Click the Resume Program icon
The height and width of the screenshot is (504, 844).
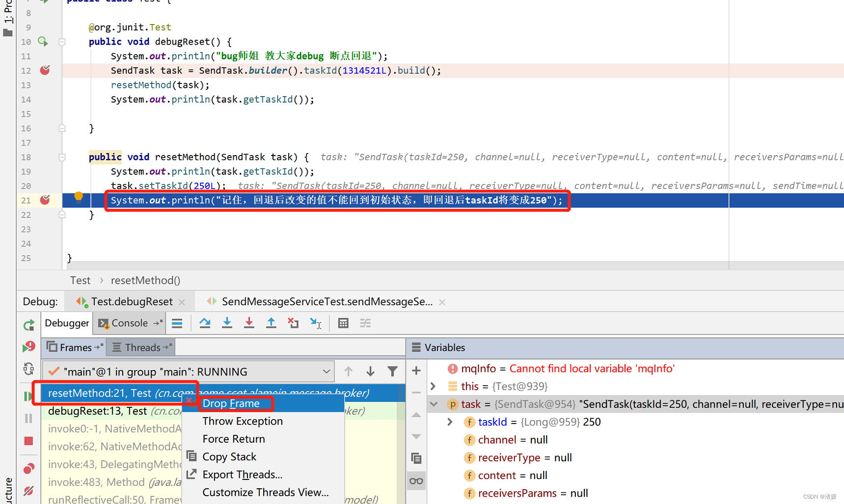tap(28, 396)
